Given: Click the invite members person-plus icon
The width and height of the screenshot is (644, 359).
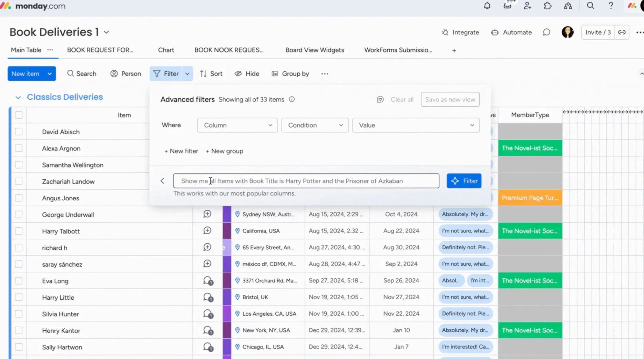Looking at the screenshot, I should click(528, 6).
